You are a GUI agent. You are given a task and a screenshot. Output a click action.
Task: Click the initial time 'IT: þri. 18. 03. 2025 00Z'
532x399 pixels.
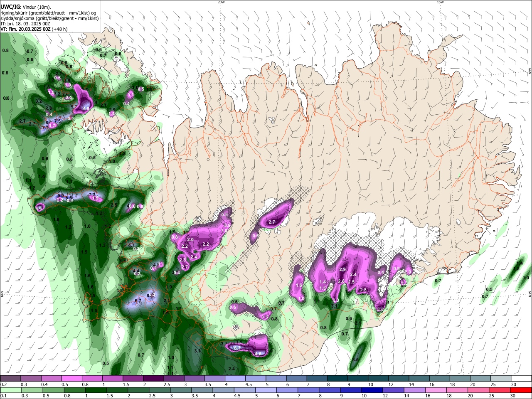tap(25, 24)
